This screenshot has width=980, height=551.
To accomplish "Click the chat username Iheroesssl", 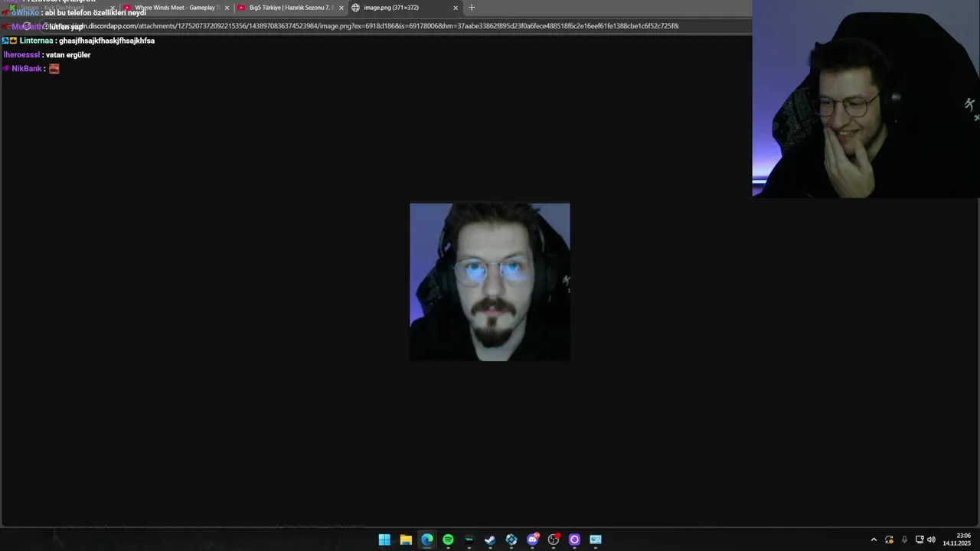I will (21, 55).
